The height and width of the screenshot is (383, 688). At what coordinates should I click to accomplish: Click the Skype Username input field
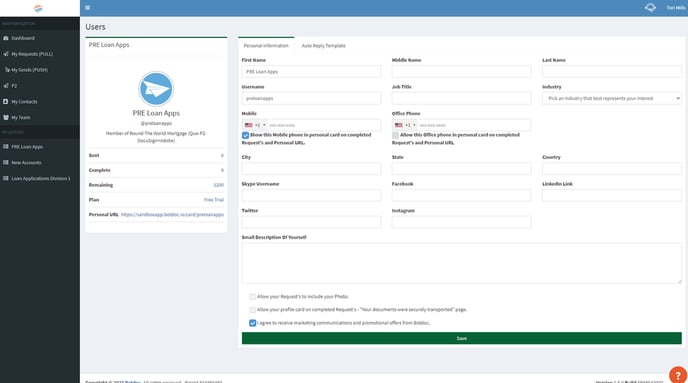pyautogui.click(x=311, y=195)
